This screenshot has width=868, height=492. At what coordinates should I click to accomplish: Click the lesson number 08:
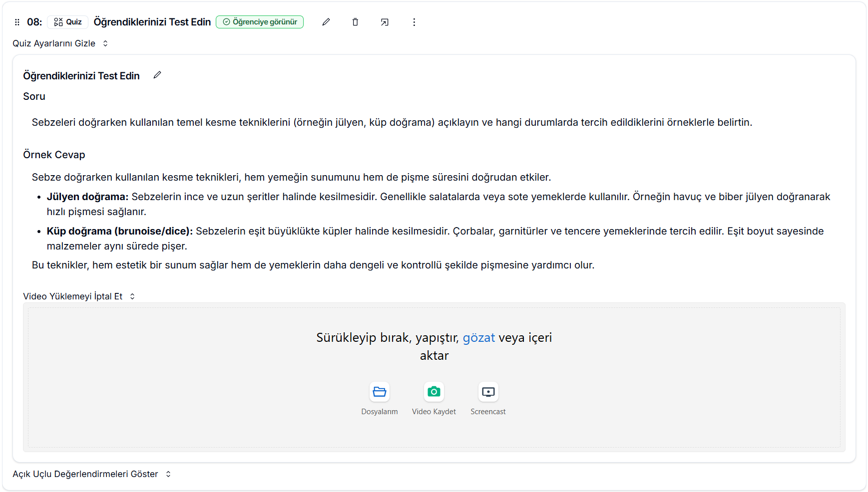[x=34, y=22]
